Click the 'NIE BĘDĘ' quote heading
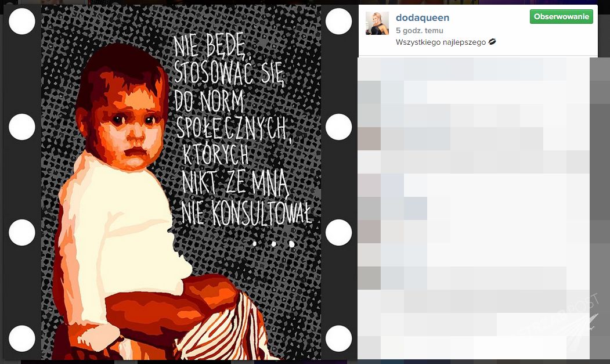Image resolution: width=610 pixels, height=364 pixels. pyautogui.click(x=210, y=44)
